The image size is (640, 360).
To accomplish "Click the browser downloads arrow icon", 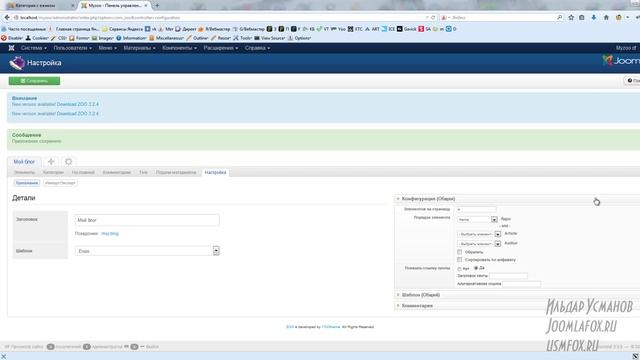I will (594, 18).
